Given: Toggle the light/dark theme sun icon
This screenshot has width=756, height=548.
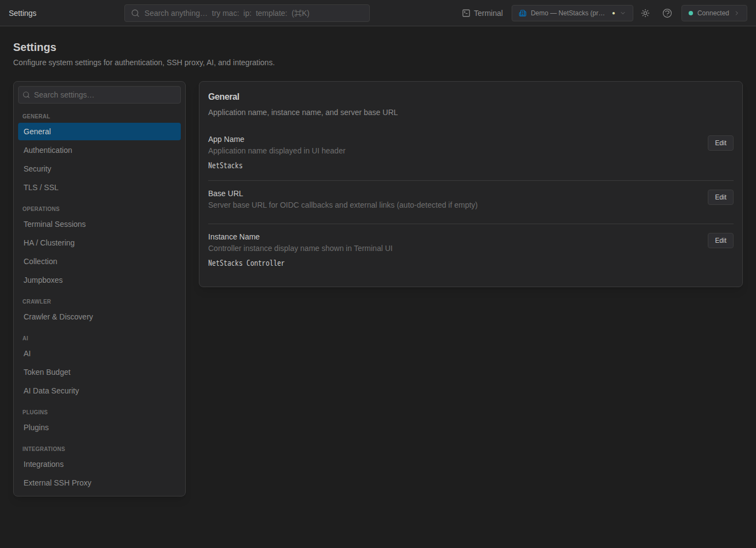Looking at the screenshot, I should 645,13.
